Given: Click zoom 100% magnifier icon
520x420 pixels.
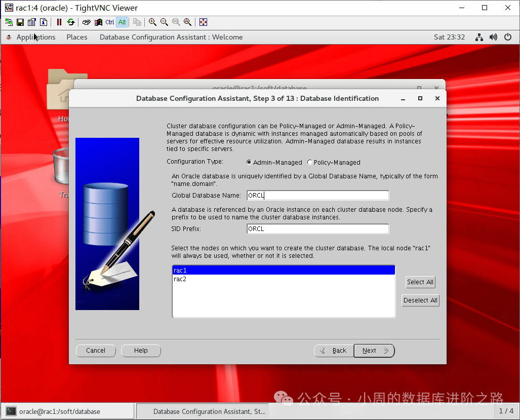Looking at the screenshot, I should 176,22.
